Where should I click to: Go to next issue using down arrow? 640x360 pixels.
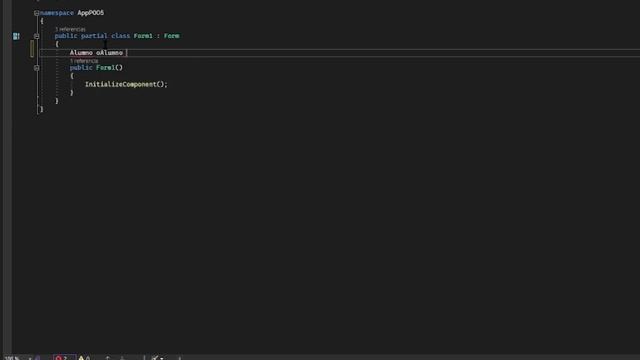pyautogui.click(x=122, y=358)
